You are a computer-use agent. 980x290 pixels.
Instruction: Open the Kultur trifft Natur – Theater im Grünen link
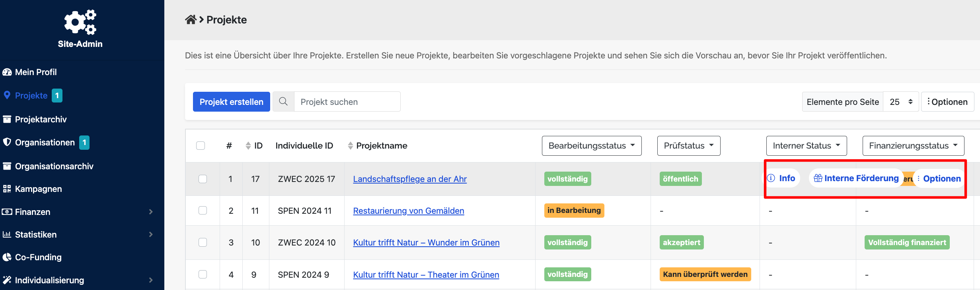[x=426, y=275]
